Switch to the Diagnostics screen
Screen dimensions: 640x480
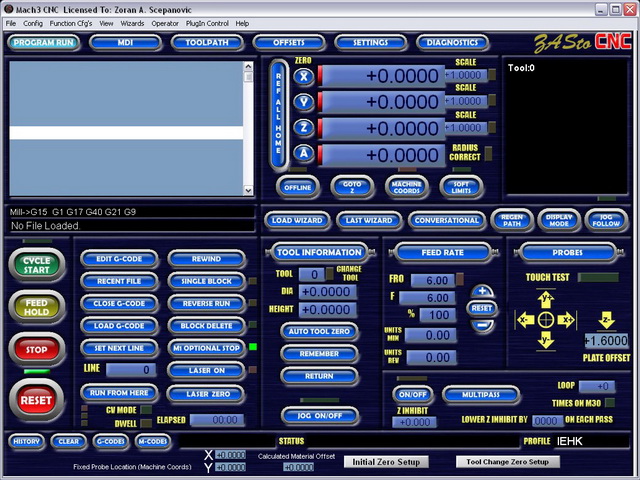point(452,42)
